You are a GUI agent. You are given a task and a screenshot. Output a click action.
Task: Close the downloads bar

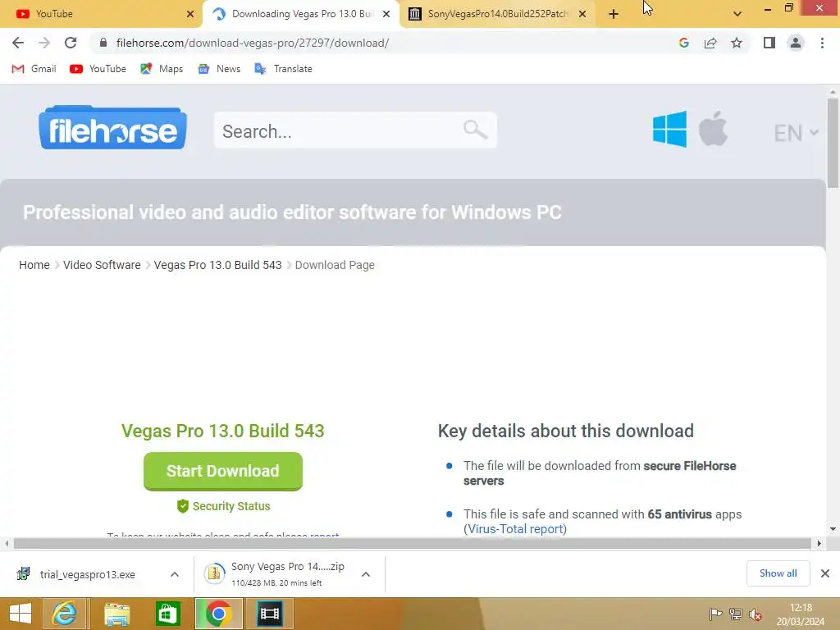[825, 573]
